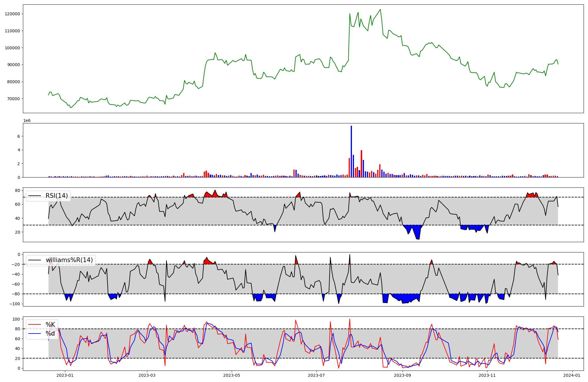This screenshot has height=382, width=588.
Task: Click the %d legend text
Action: pyautogui.click(x=50, y=334)
